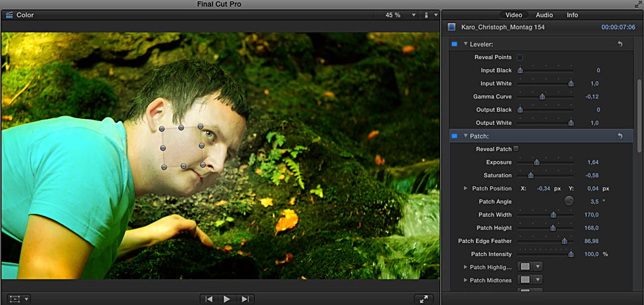Expand the Patch Position parameters

(465, 189)
